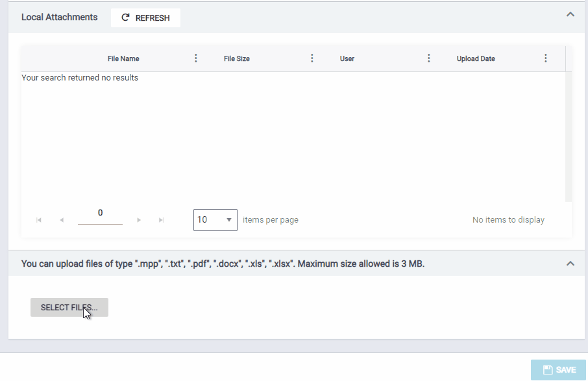Click the allowed file types notice text
Image resolution: width=588 pixels, height=381 pixels.
[223, 264]
